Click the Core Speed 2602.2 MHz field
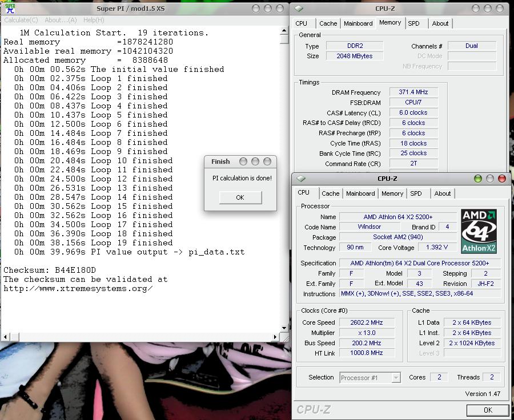Image resolution: width=514 pixels, height=420 pixels. (x=367, y=322)
